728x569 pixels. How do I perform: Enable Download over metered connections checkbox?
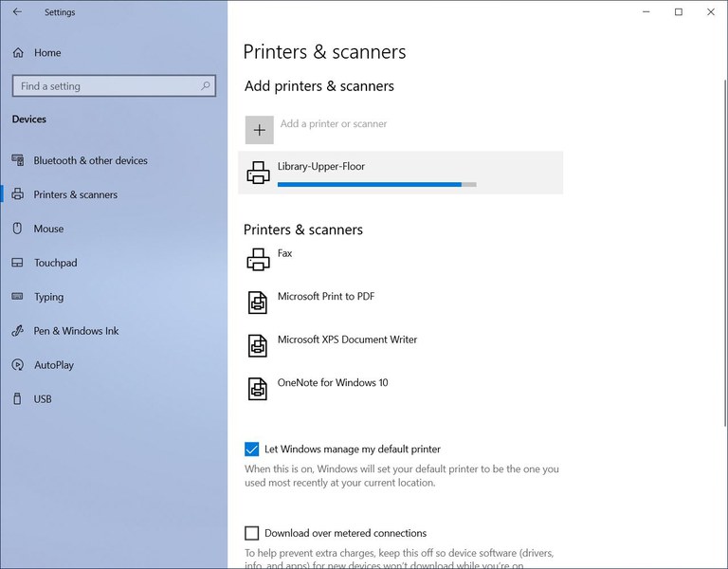tap(251, 533)
